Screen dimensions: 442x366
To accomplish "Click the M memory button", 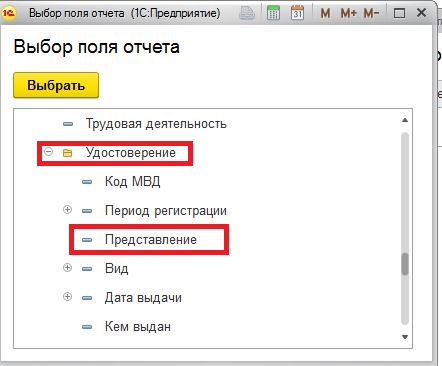I will [x=325, y=14].
